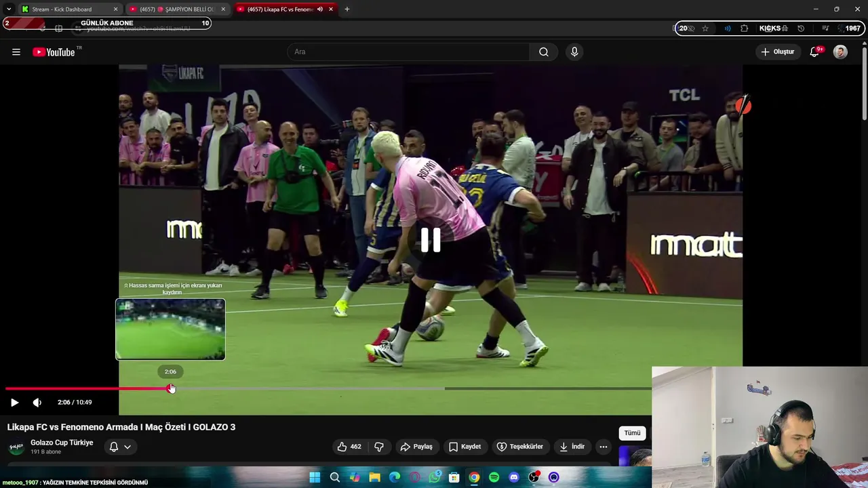Open File Explorer from the taskbar
868x488 pixels.
pos(374,478)
